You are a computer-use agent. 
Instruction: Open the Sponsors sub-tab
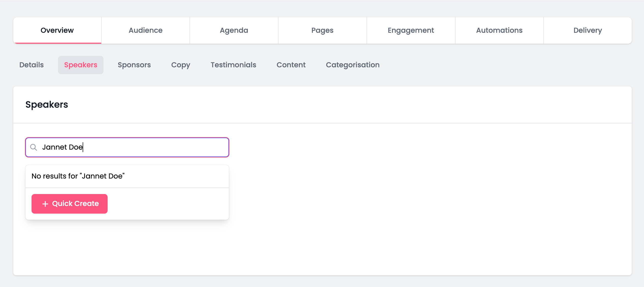tap(134, 65)
